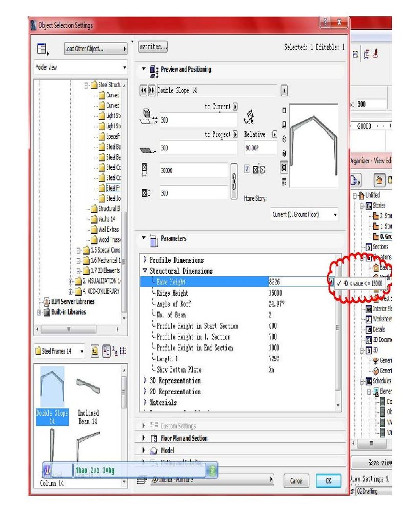
Task: Select the preview picture mode icon
Action: 284,168
